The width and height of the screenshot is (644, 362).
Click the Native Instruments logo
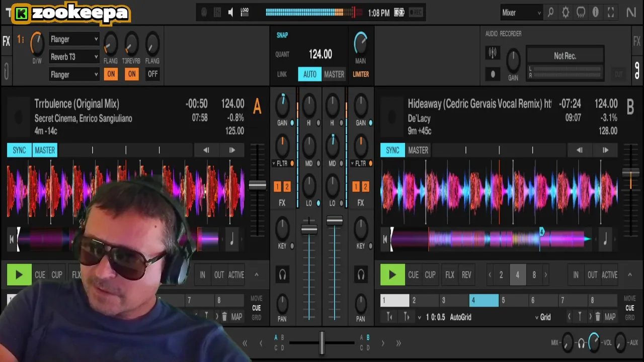(x=631, y=13)
